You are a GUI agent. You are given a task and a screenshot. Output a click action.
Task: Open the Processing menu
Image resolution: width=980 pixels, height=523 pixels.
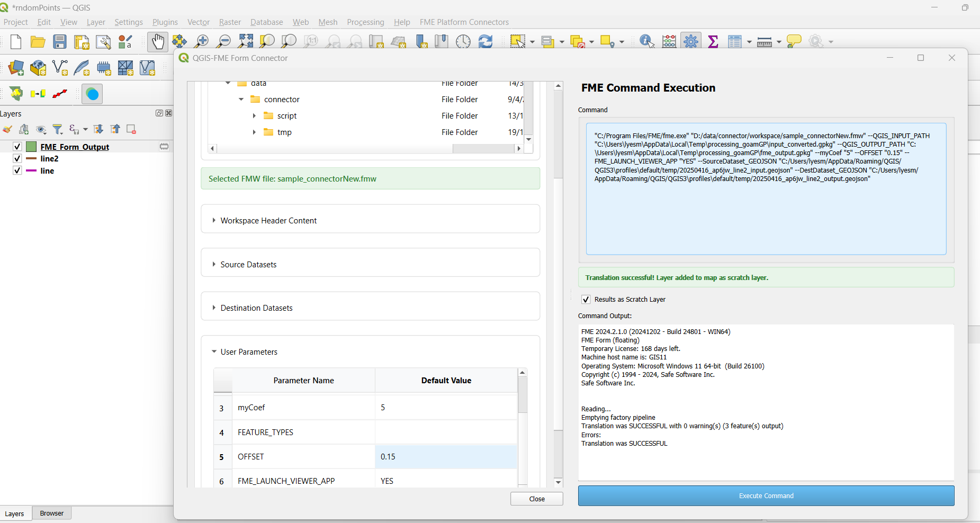[365, 22]
